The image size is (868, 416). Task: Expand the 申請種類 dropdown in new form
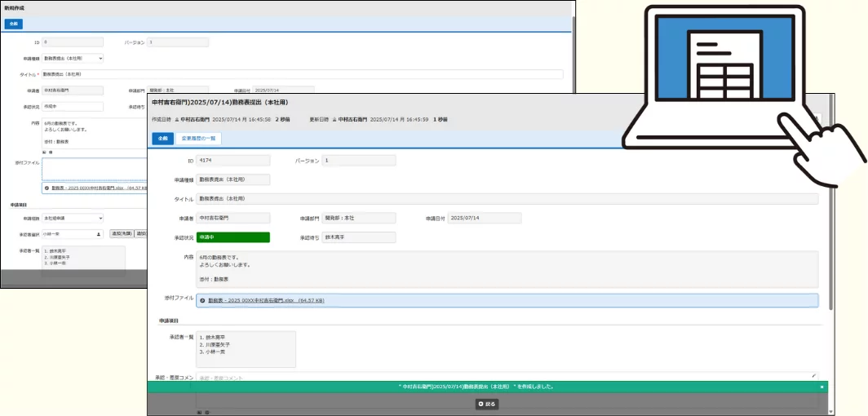[x=73, y=59]
